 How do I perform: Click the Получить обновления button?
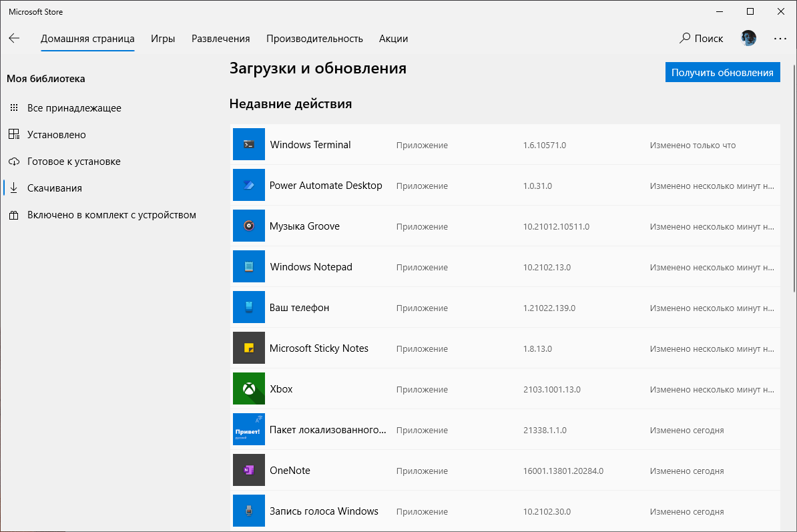tap(722, 72)
